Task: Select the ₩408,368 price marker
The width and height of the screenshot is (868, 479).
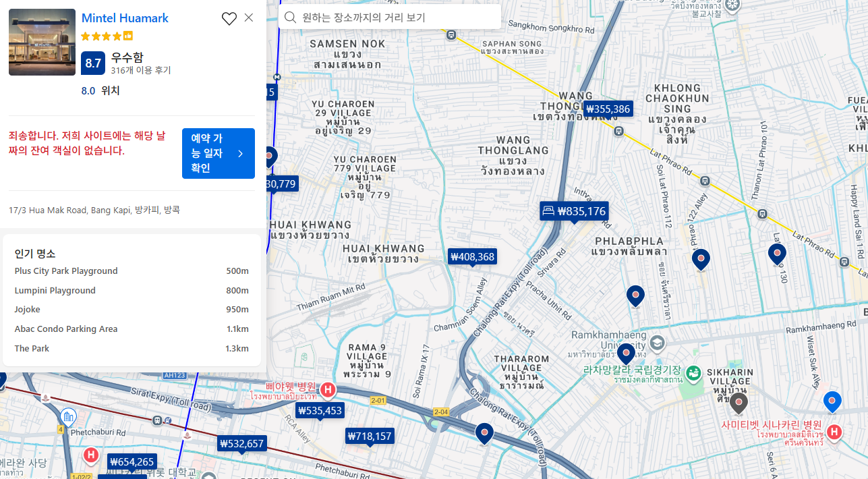Action: tap(472, 256)
